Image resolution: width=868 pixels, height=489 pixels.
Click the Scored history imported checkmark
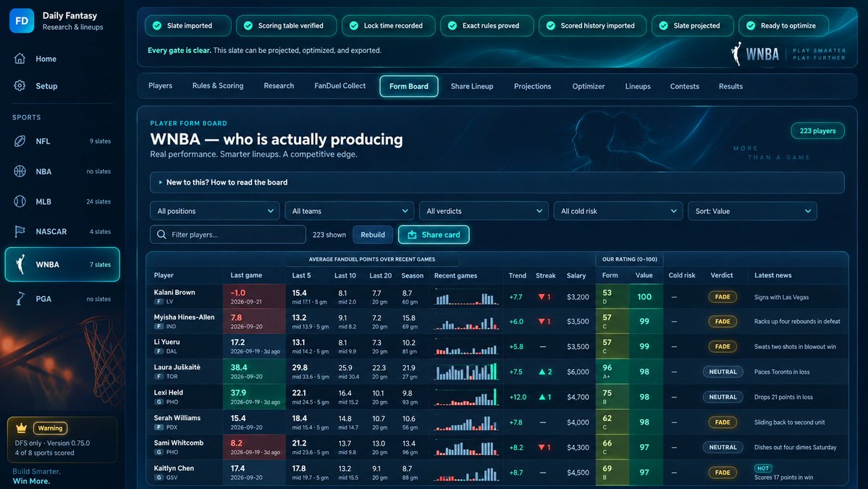tap(551, 25)
